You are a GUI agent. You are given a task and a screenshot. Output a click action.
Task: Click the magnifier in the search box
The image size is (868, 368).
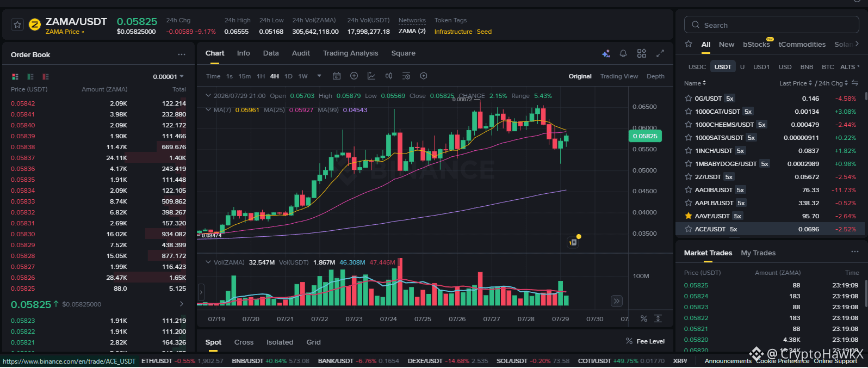[x=696, y=25]
